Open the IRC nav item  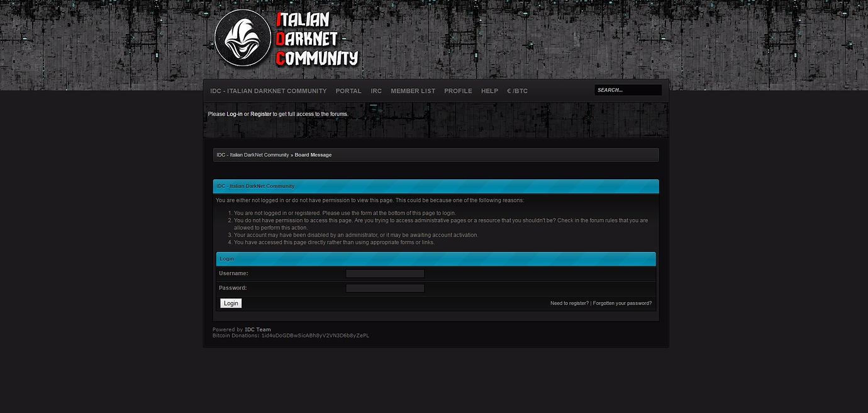(x=376, y=91)
